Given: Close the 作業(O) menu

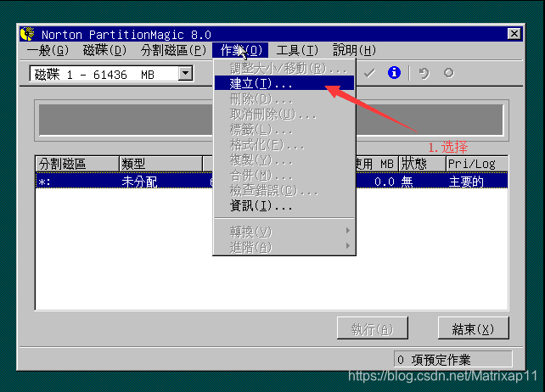Looking at the screenshot, I should [x=240, y=50].
